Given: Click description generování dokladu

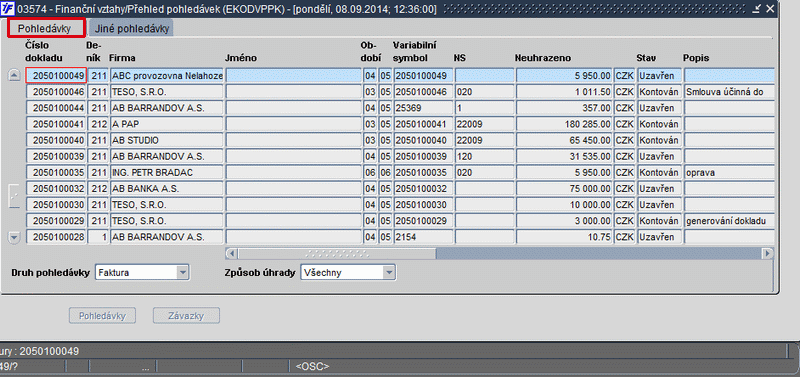Looking at the screenshot, I should pos(729,221).
